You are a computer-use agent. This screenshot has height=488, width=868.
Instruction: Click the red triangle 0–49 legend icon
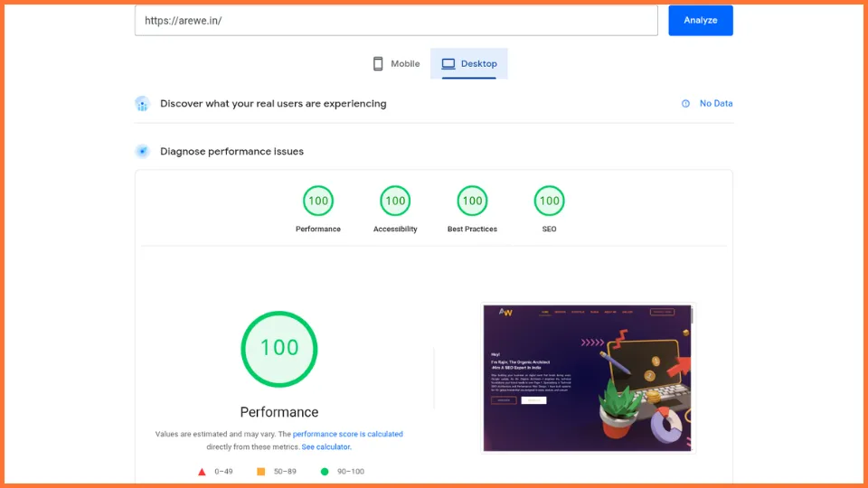pyautogui.click(x=202, y=472)
